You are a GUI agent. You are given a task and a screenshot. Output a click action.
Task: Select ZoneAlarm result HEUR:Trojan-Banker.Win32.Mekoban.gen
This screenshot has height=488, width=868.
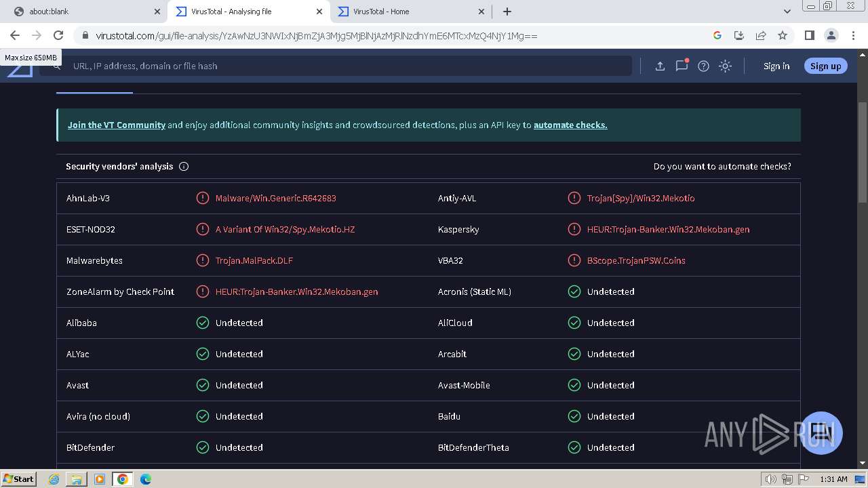[x=297, y=291]
